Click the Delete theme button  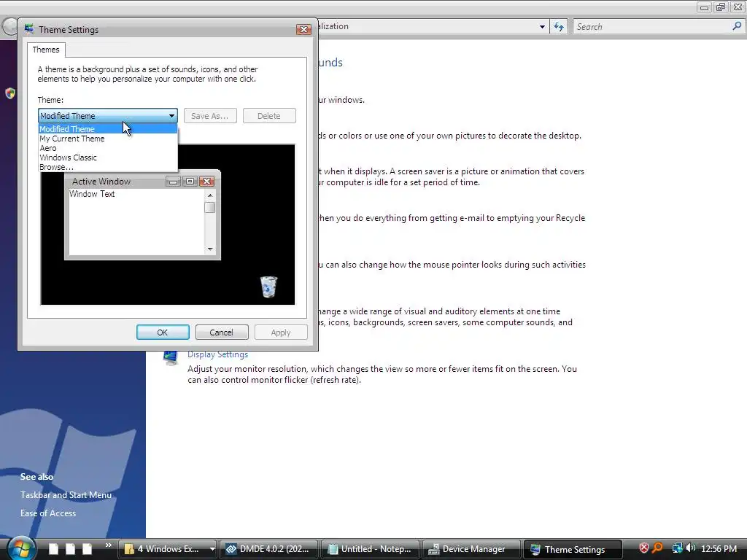point(269,116)
